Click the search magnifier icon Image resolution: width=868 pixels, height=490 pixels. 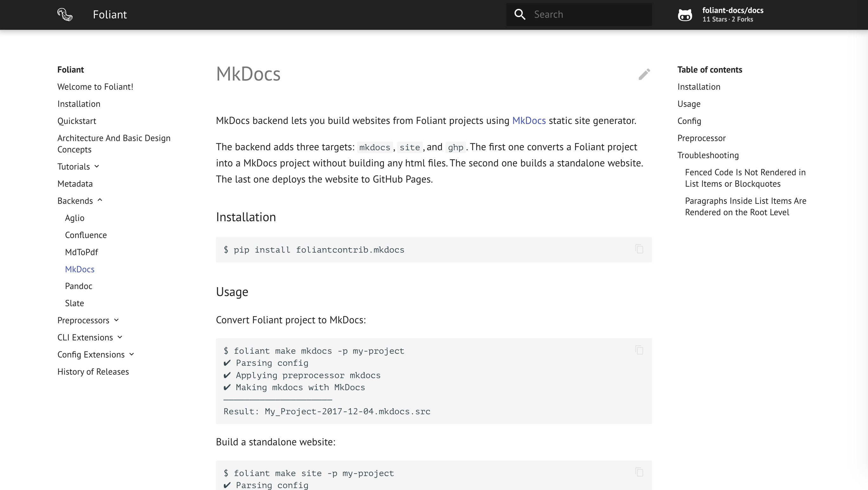pos(520,15)
